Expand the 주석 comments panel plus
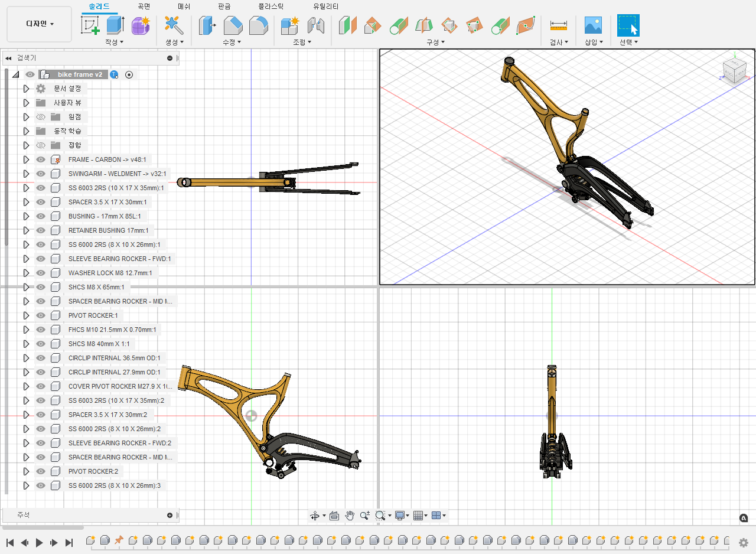 point(170,515)
